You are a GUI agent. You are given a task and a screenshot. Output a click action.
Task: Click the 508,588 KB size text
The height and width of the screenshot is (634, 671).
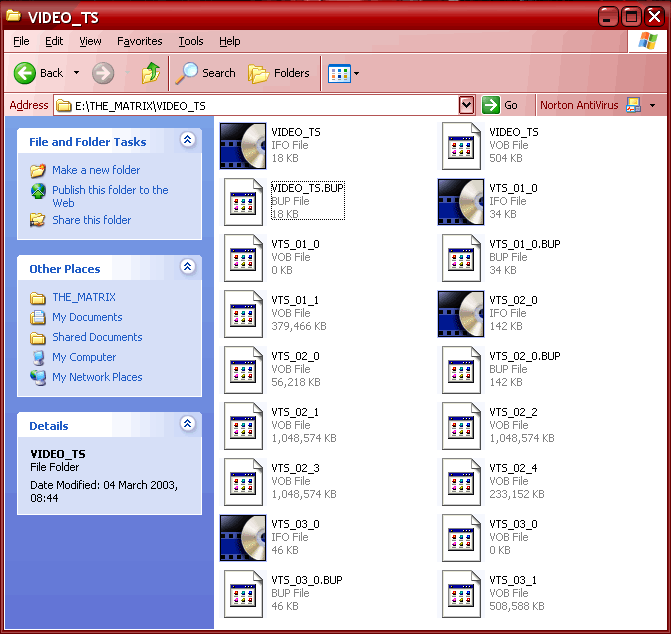pos(517,606)
